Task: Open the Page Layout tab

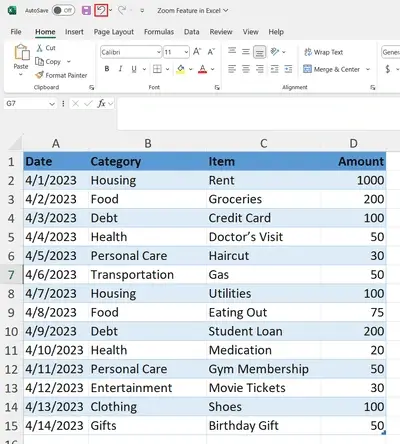Action: click(114, 32)
